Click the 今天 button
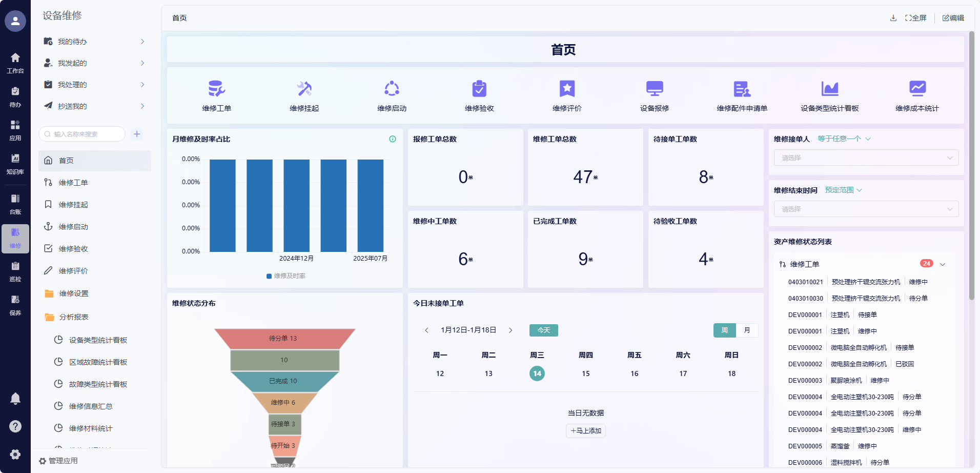The height and width of the screenshot is (473, 980). click(x=543, y=330)
